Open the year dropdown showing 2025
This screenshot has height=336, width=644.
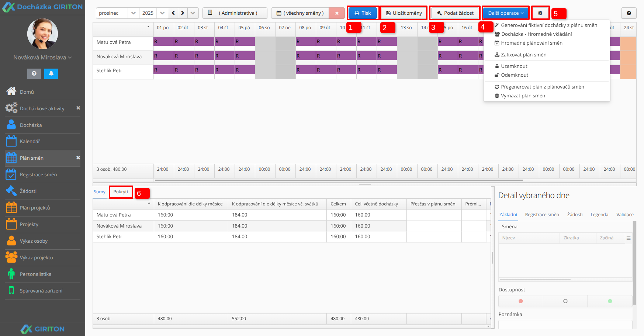click(162, 13)
